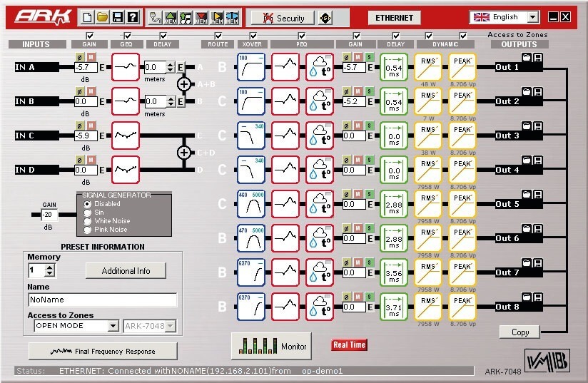Open the Out 3 temperature compensation block
588x383 pixels.
tap(320, 136)
